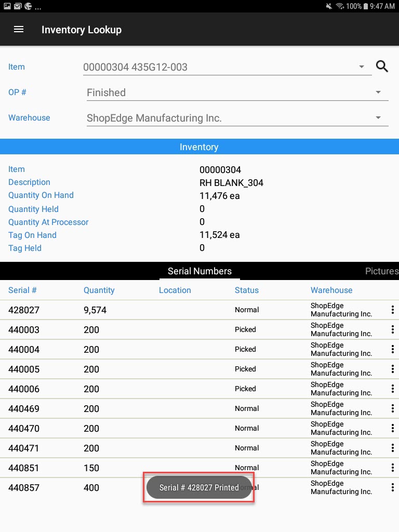This screenshot has width=399, height=532.
Task: Select serial number 440471 cell
Action: (24, 448)
